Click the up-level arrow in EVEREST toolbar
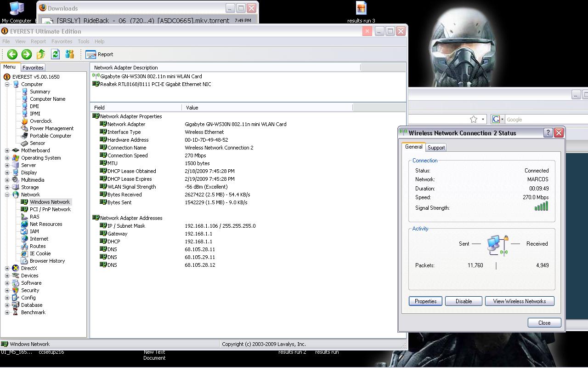This screenshot has width=588, height=368. pos(41,54)
